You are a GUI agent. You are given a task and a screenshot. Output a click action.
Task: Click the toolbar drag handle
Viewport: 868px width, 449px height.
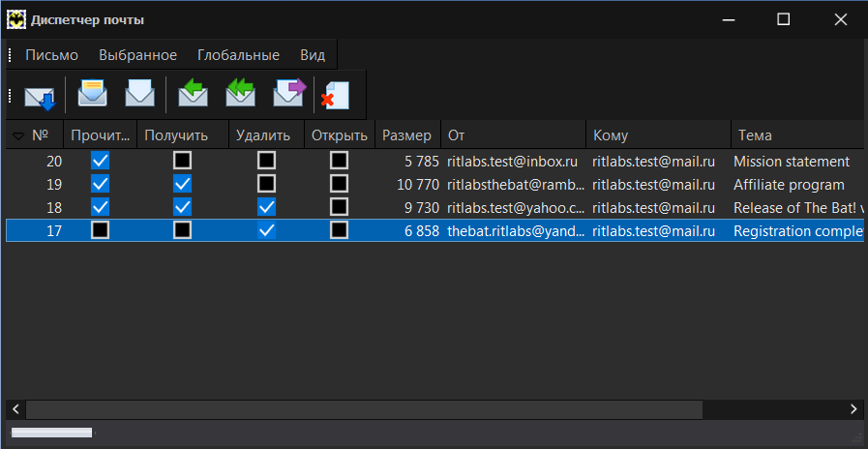[10, 95]
